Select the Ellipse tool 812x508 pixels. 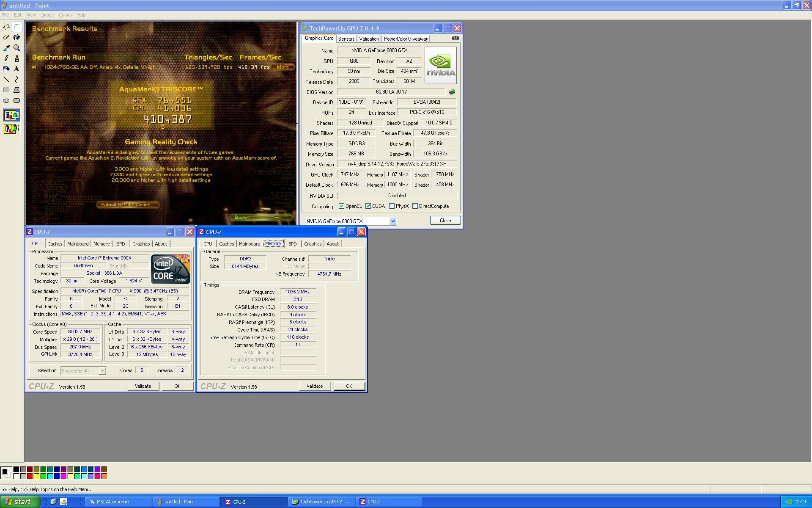6,101
